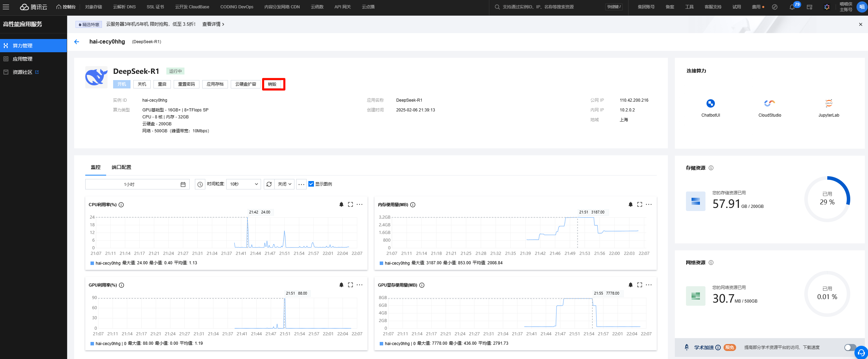
Task: Click the 重启 button
Action: click(x=162, y=84)
